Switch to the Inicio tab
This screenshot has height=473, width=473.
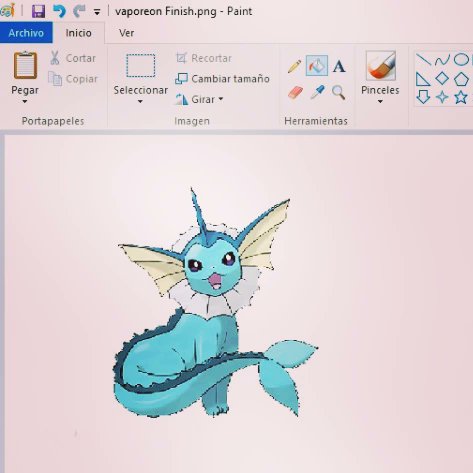(79, 33)
